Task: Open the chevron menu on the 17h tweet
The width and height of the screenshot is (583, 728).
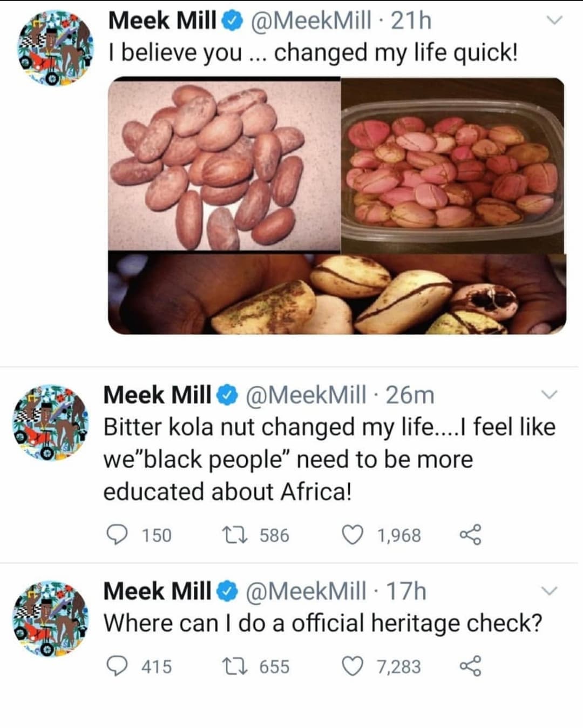Action: [x=549, y=591]
